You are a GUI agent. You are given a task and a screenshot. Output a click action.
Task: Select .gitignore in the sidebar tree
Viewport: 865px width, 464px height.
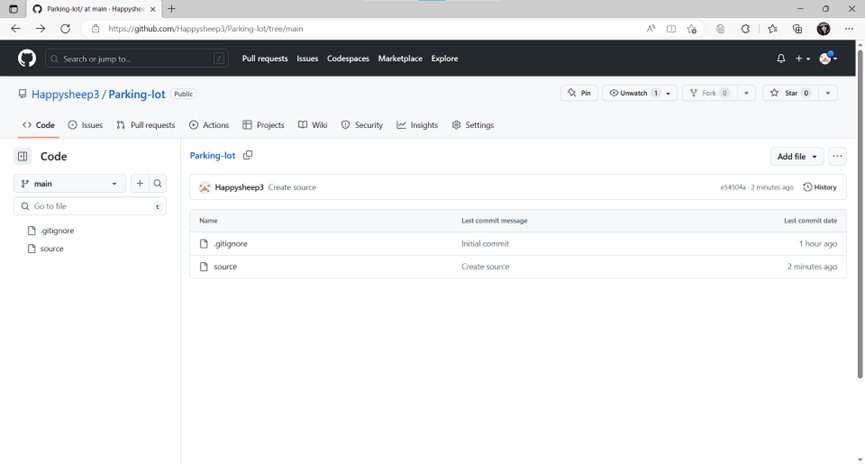[x=57, y=231]
